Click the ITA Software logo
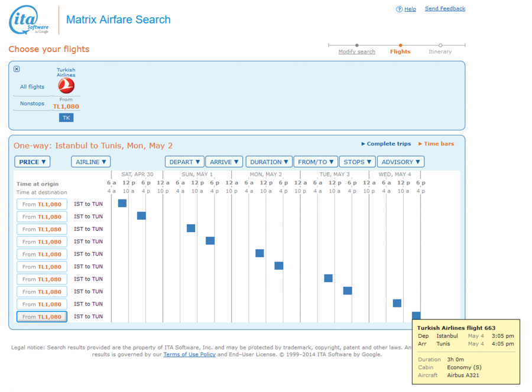The width and height of the screenshot is (532, 392). coord(29,20)
